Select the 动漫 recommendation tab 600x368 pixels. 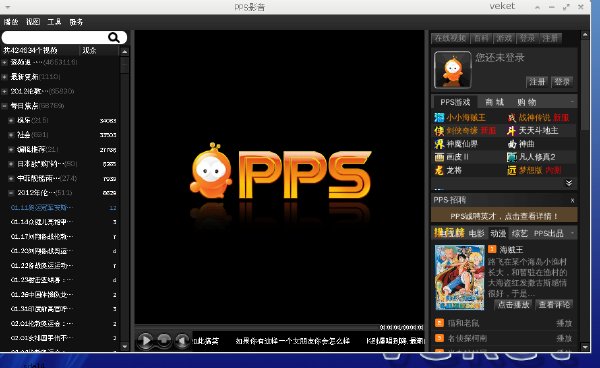498,233
